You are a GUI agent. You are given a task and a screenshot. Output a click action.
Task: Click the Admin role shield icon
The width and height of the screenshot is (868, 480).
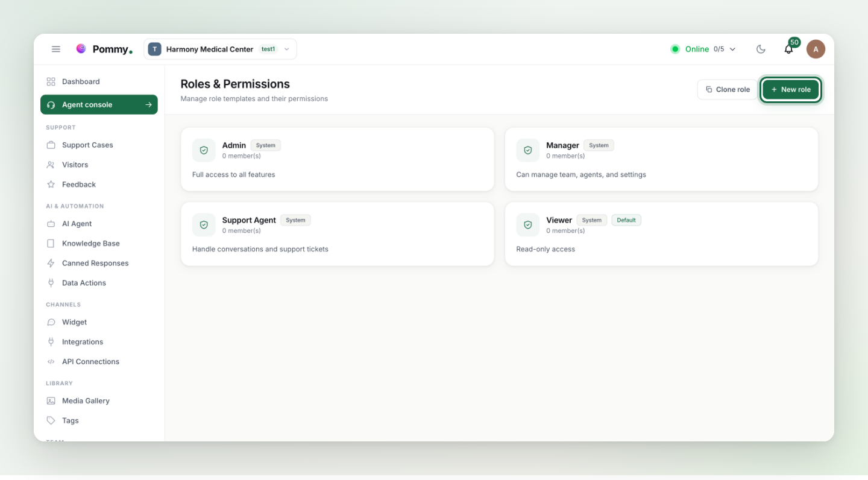pos(204,150)
